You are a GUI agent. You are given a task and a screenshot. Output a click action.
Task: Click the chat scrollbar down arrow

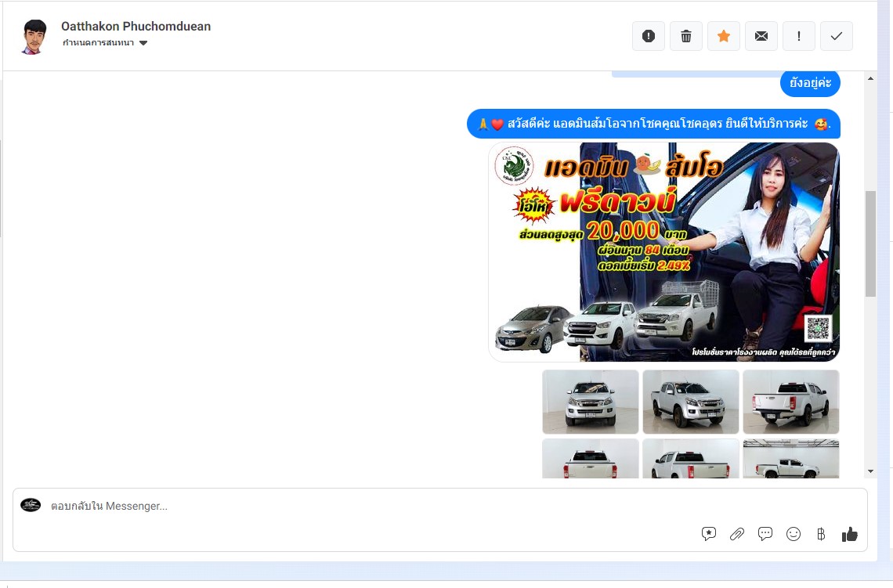click(870, 471)
